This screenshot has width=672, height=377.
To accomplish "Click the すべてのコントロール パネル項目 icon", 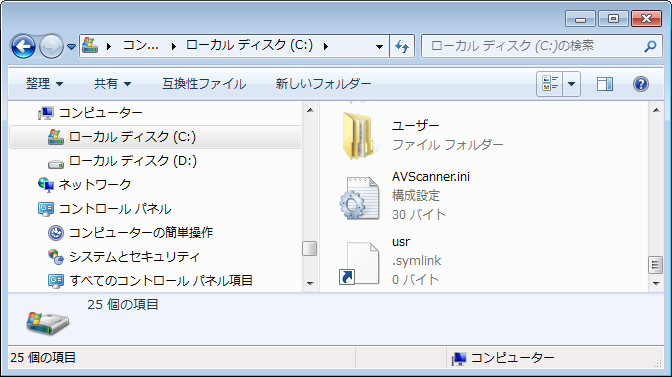I will click(x=55, y=281).
